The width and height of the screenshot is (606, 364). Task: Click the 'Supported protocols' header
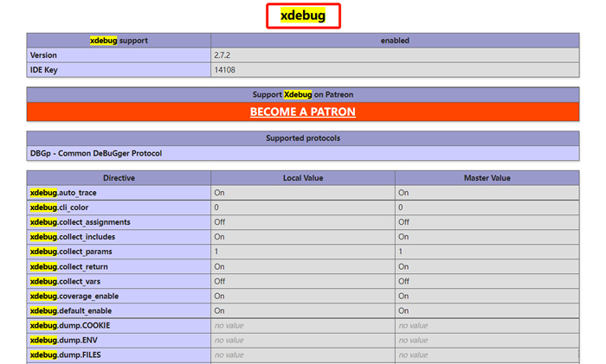pos(303,138)
